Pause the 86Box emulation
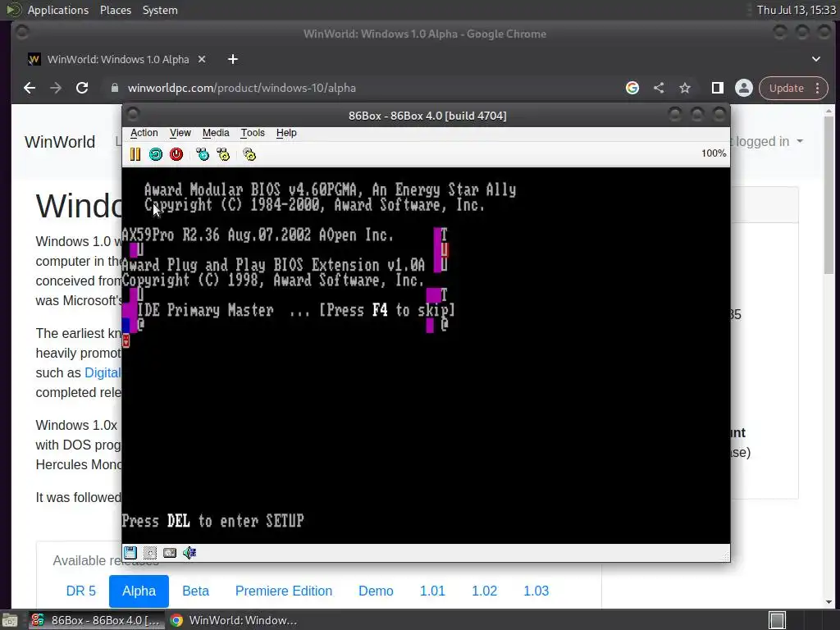This screenshot has height=630, width=840. (135, 155)
